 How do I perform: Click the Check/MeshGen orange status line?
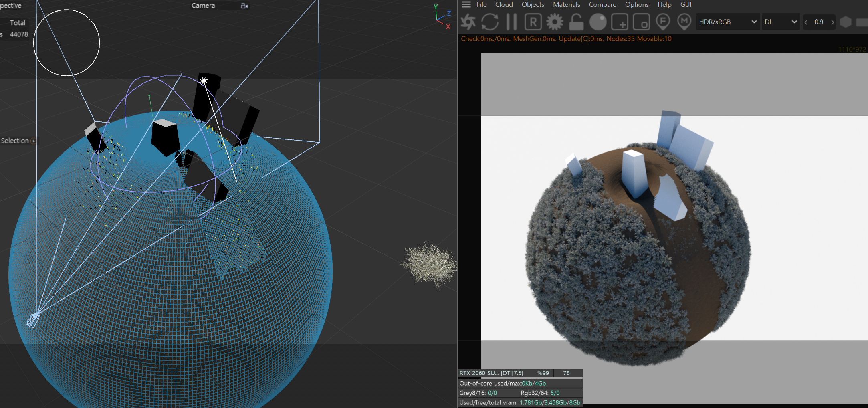click(566, 39)
